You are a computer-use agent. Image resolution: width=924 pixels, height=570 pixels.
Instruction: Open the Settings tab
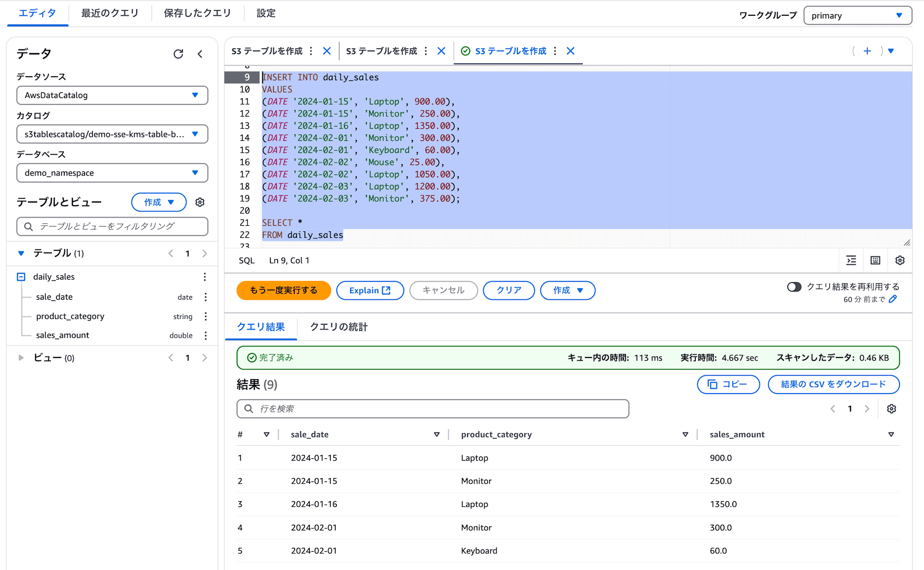266,13
